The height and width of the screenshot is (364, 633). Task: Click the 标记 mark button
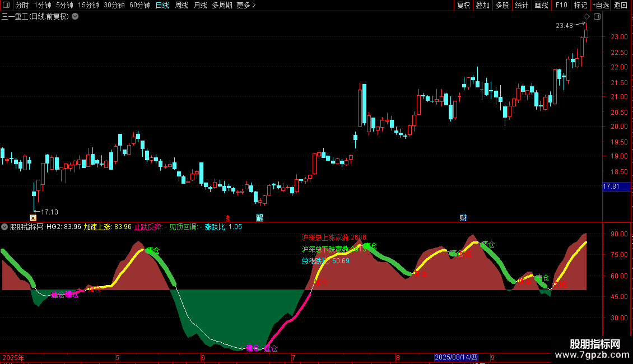point(580,5)
